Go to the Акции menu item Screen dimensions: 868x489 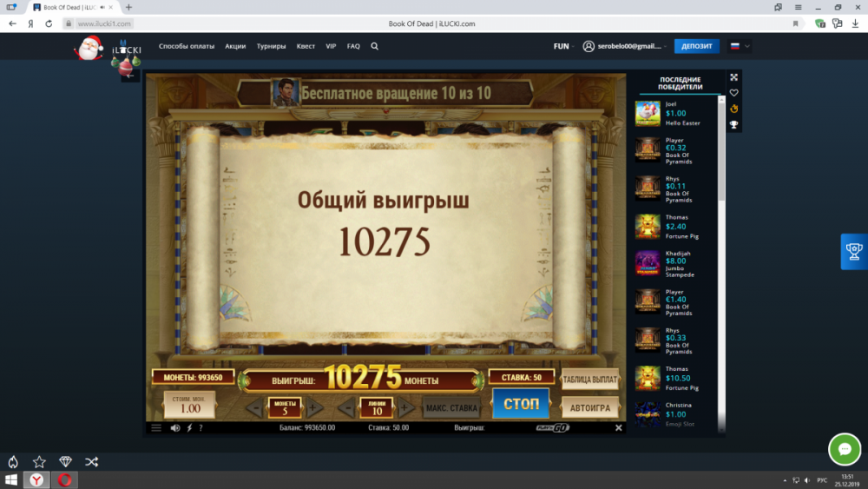click(x=235, y=46)
